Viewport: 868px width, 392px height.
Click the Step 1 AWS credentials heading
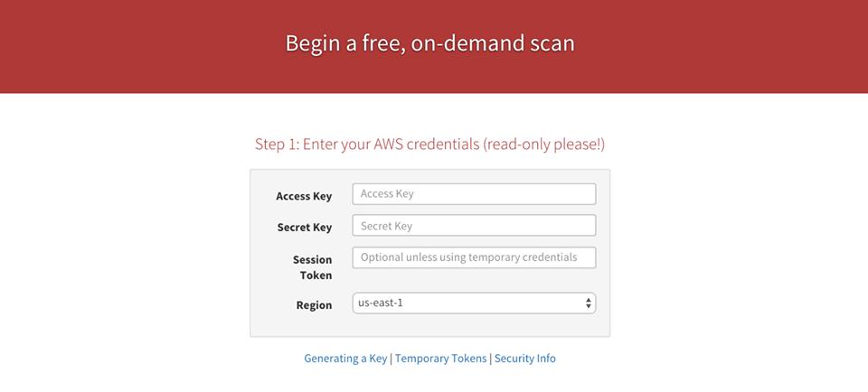tap(429, 145)
